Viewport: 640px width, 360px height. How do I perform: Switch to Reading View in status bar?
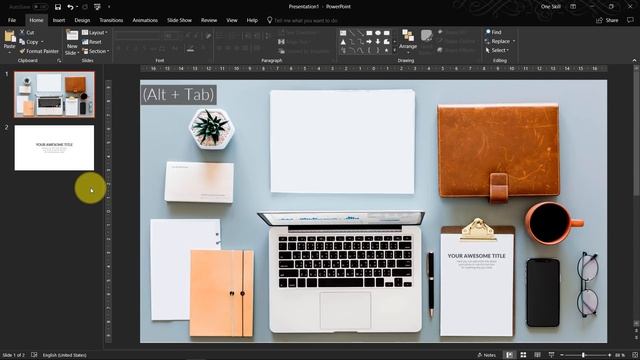[x=537, y=355]
